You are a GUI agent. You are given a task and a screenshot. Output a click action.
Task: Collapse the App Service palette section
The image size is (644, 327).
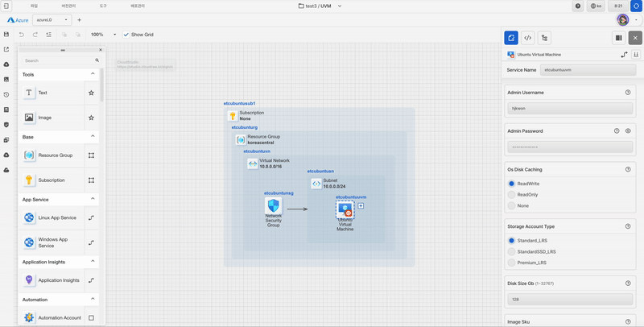tap(93, 199)
